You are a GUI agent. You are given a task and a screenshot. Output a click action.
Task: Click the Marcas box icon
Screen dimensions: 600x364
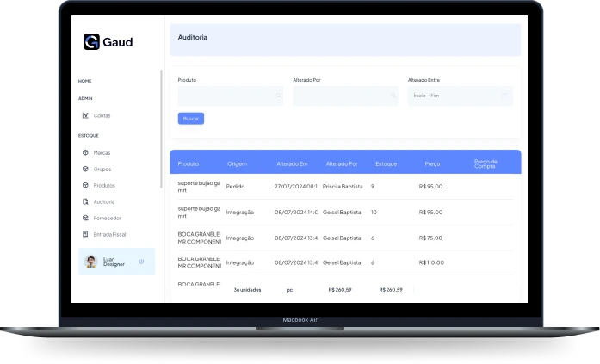pos(85,152)
